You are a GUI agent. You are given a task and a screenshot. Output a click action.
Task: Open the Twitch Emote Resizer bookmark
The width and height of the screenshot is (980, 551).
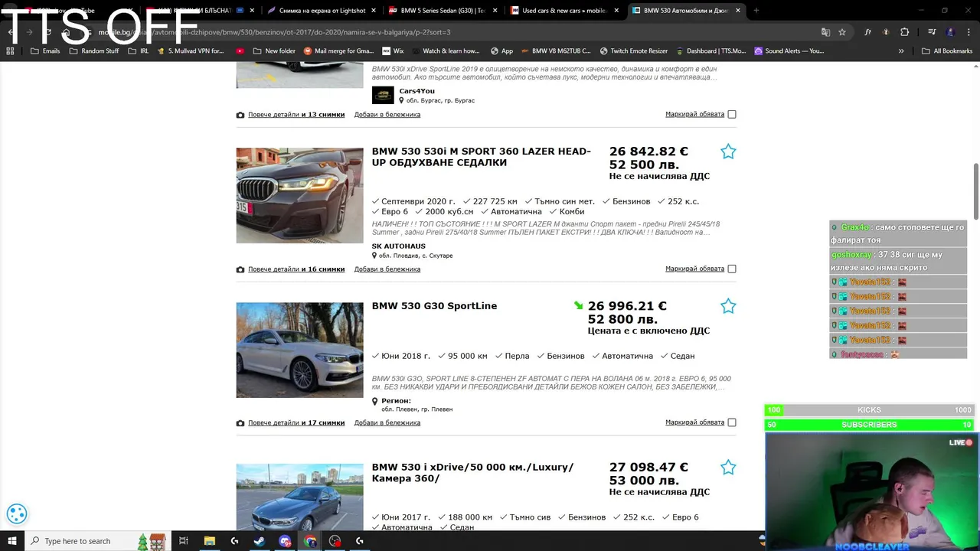click(633, 51)
